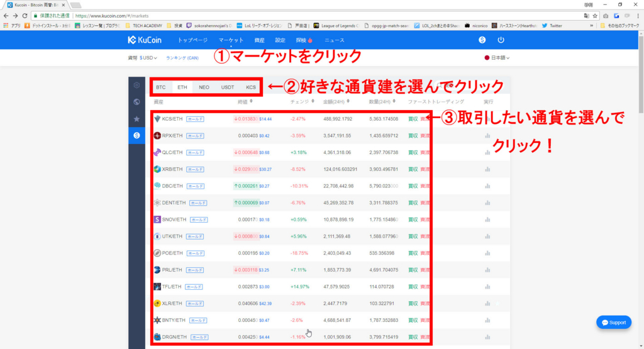The image size is (644, 349).
Task: Open chart icon for the DENT/ETH row
Action: [x=487, y=203]
